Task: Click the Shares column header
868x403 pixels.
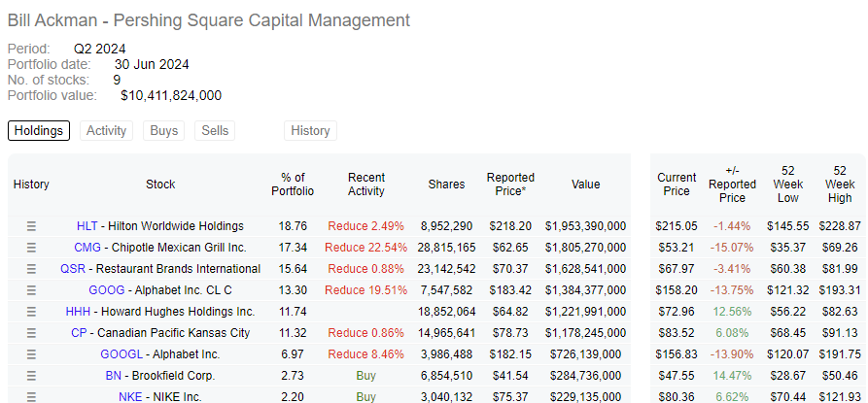Action: (446, 185)
